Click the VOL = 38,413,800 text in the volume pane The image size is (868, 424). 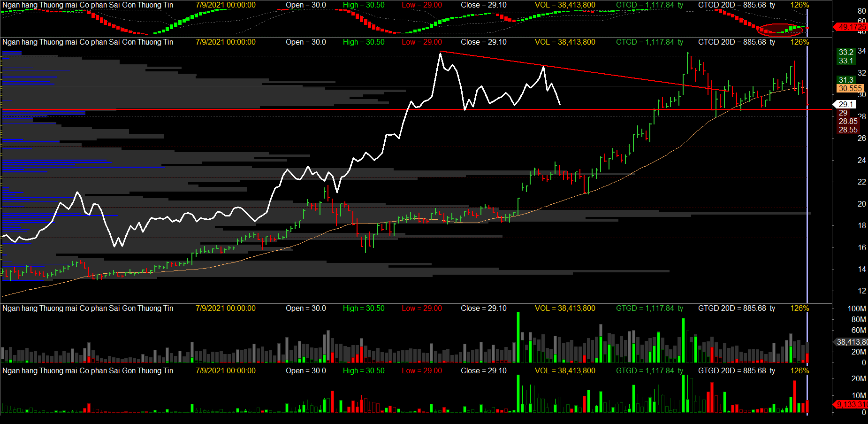pyautogui.click(x=565, y=308)
